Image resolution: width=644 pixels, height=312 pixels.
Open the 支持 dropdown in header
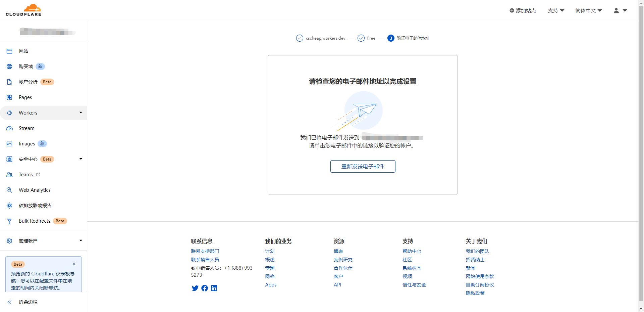point(556,10)
